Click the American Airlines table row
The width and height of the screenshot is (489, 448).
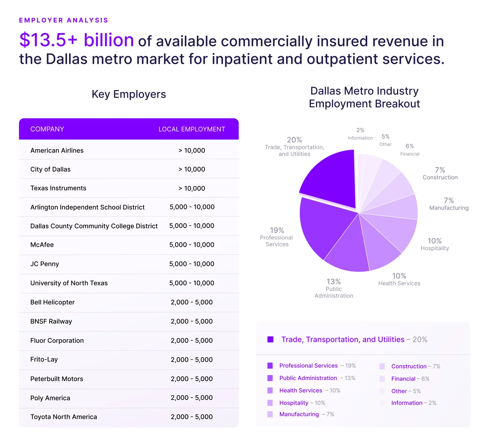129,150
